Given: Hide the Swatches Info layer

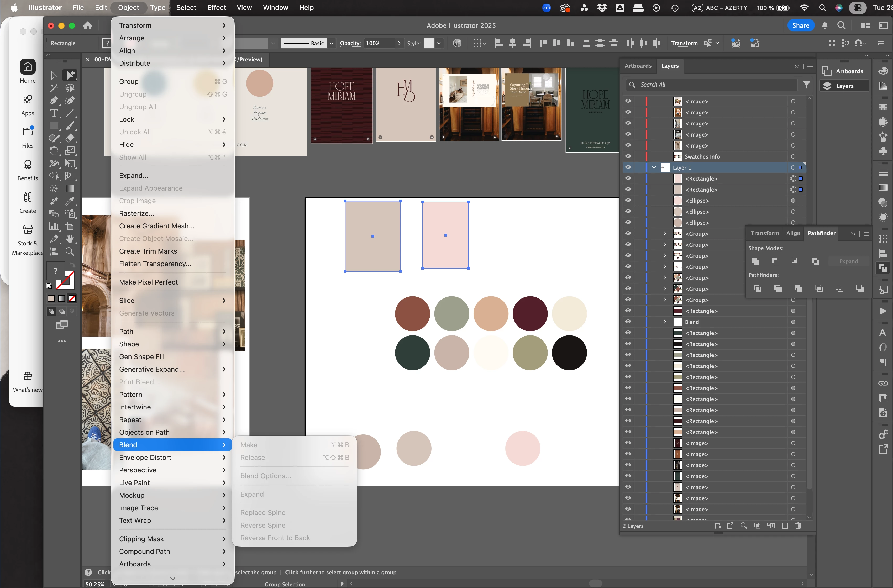Looking at the screenshot, I should click(x=628, y=156).
